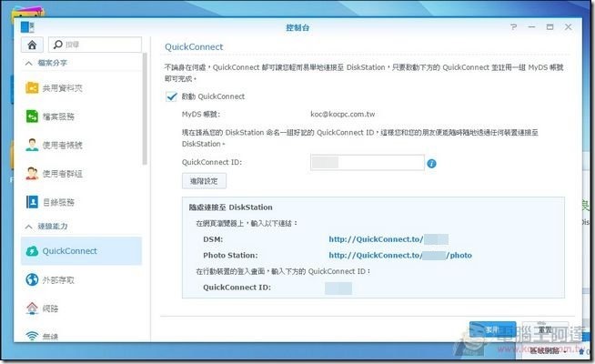
Task: Click the 隨處連接至 DiskStation heading
Action: 231,207
